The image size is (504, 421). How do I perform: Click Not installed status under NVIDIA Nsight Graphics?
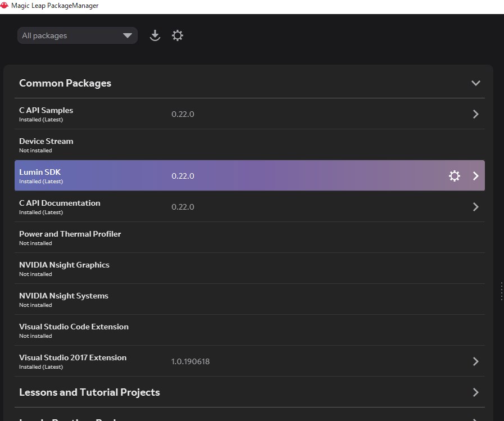click(x=35, y=274)
